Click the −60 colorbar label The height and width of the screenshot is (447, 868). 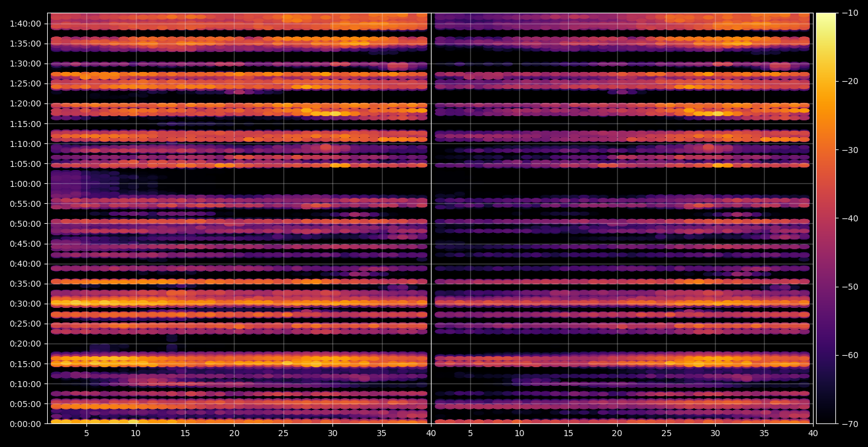tap(850, 355)
